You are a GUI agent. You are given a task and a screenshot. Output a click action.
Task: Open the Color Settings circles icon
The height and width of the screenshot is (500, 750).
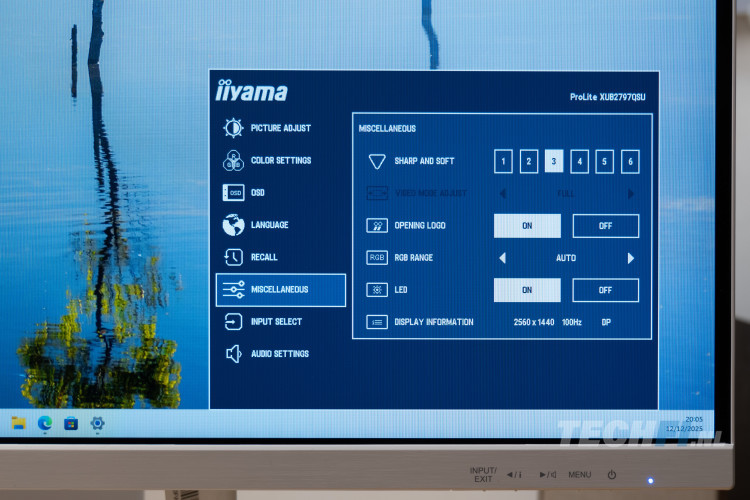[x=233, y=160]
